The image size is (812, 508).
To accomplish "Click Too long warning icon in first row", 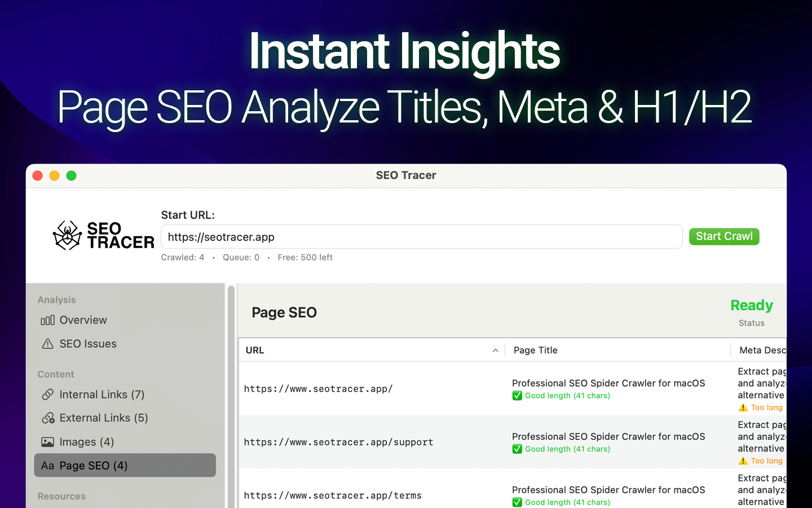I will [743, 408].
